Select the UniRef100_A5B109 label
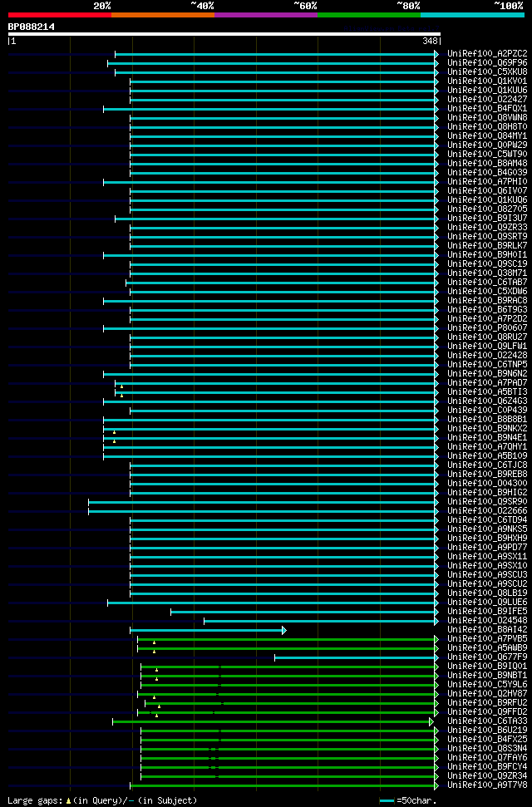The image size is (532, 807). point(487,456)
